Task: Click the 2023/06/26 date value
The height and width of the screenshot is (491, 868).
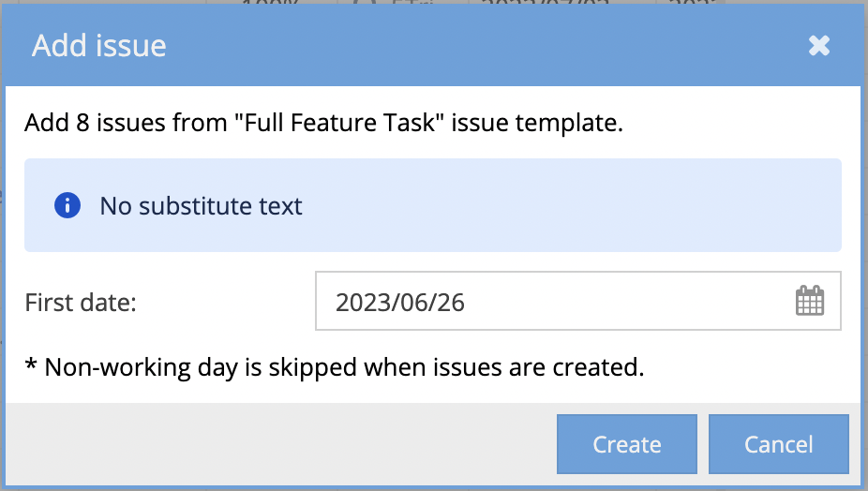Action: pyautogui.click(x=400, y=303)
